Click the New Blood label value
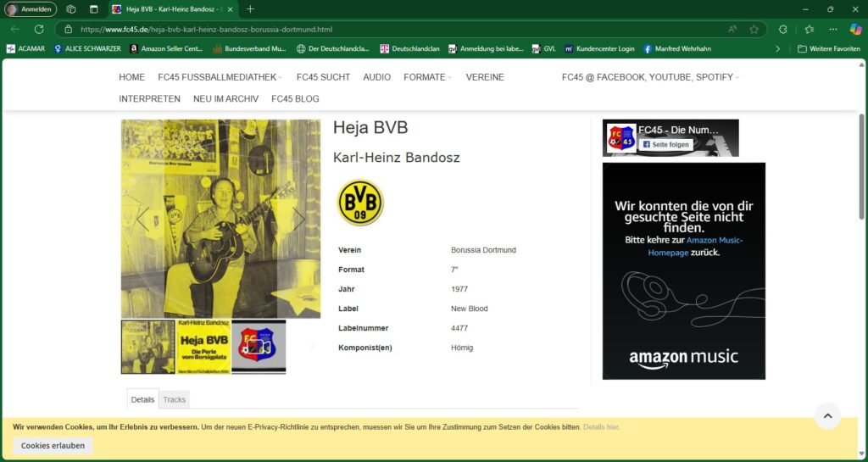The image size is (868, 462). coord(470,309)
